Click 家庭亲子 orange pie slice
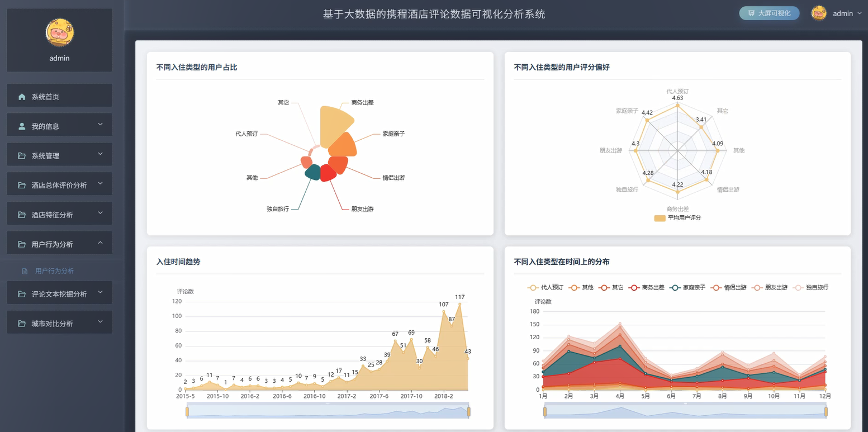The width and height of the screenshot is (868, 432). [342, 145]
